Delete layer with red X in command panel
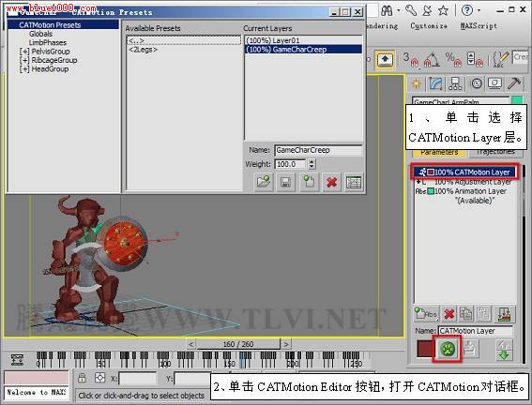The image size is (532, 405). click(x=449, y=314)
